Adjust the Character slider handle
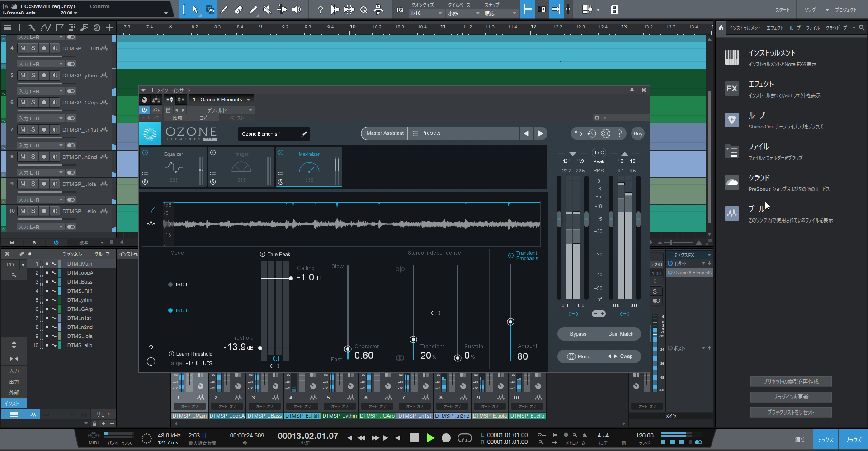 point(348,349)
